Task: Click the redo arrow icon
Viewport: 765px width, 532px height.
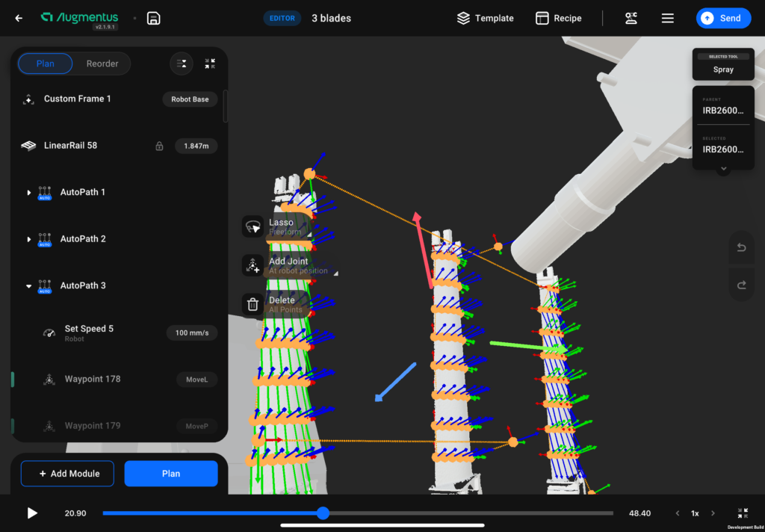Action: (x=741, y=285)
